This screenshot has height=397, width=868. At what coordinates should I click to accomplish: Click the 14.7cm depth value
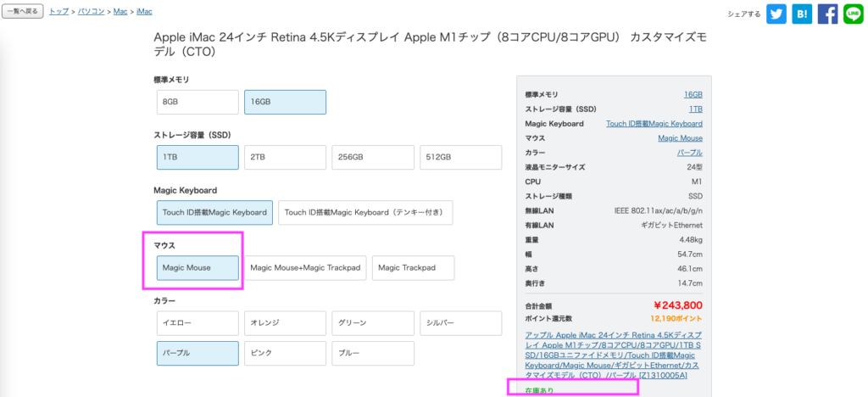[691, 283]
